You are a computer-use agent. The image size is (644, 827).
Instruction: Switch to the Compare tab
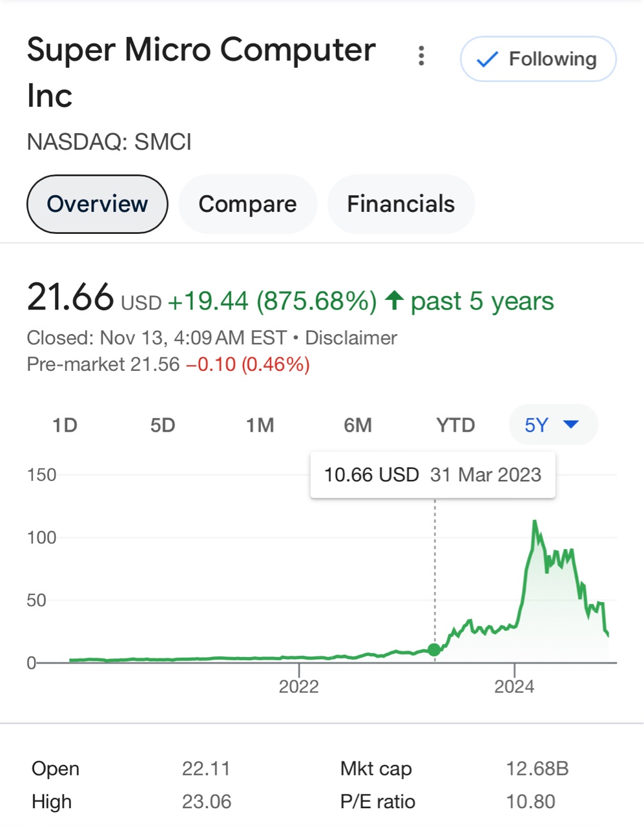tap(247, 204)
